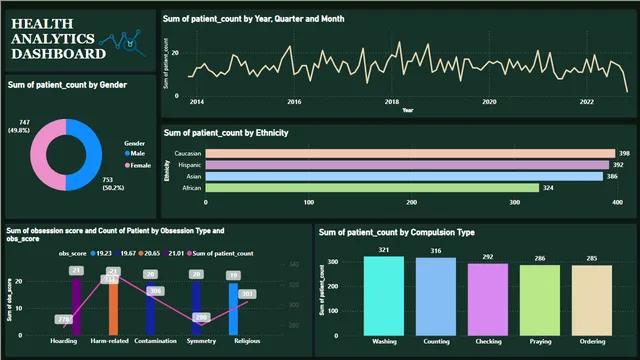Select the purple Hoarding obsession bar

(x=76, y=306)
